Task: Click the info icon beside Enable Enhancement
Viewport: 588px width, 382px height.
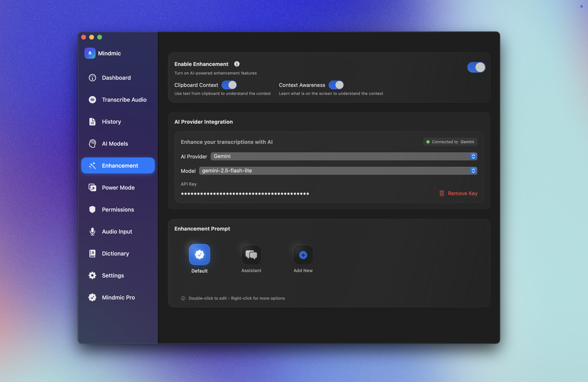Action: coord(237,64)
